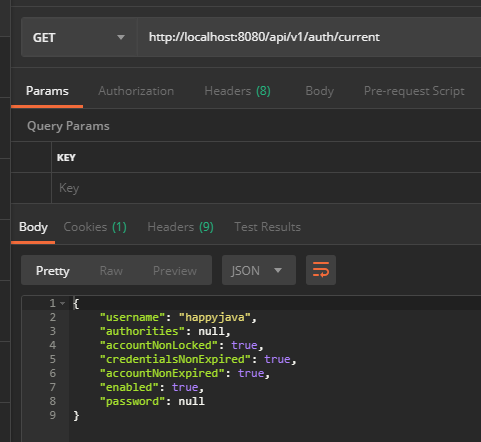Click the "password" key

point(132,401)
